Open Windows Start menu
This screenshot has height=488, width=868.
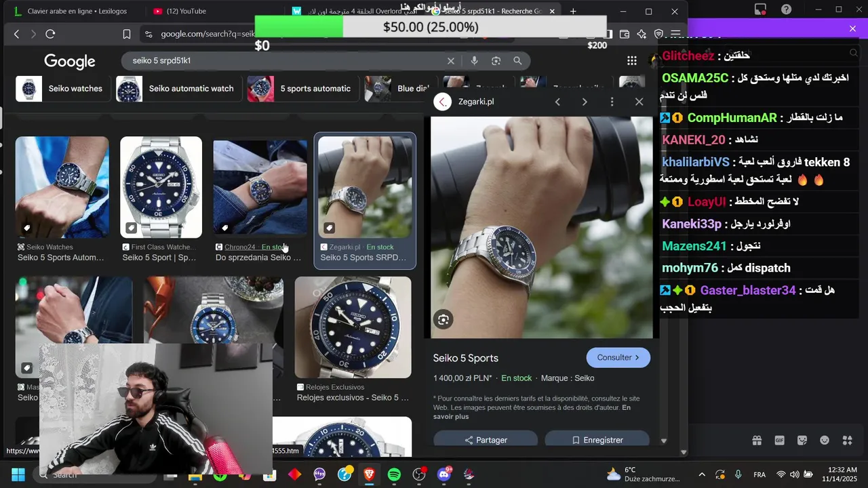18,474
